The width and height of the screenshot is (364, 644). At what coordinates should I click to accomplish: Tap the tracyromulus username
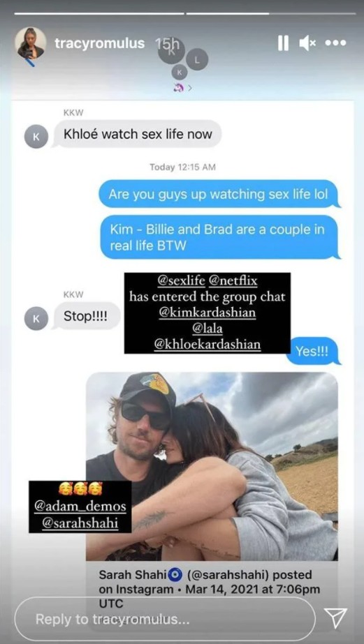pos(100,43)
